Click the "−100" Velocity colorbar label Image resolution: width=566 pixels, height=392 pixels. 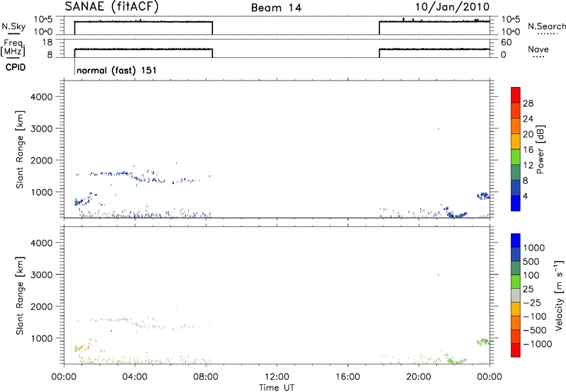point(535,316)
